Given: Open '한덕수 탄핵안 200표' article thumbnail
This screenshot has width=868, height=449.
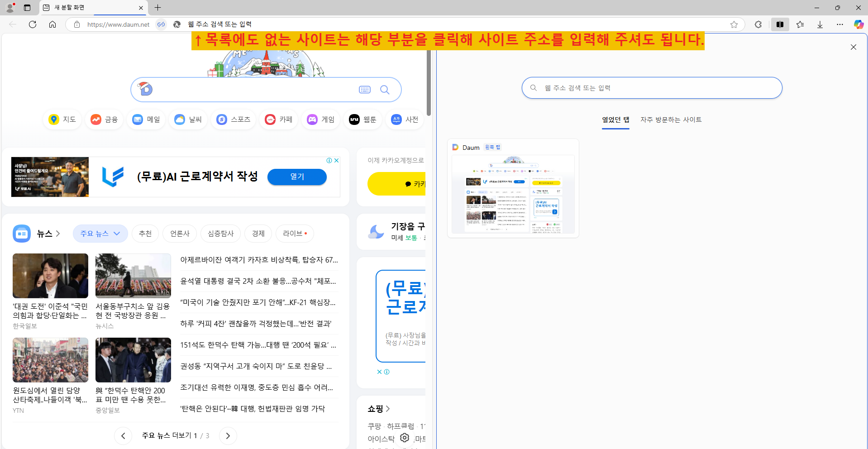Looking at the screenshot, I should [x=133, y=360].
